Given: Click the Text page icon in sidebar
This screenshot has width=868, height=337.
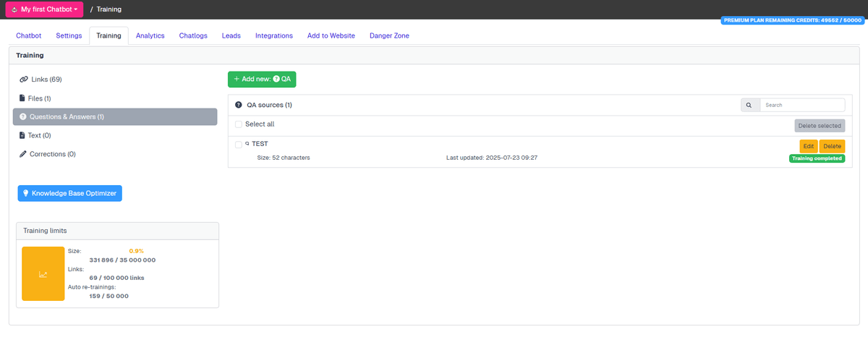Looking at the screenshot, I should tap(22, 135).
